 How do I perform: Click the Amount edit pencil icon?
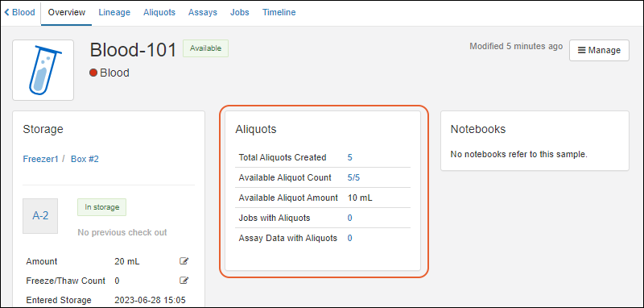(184, 261)
